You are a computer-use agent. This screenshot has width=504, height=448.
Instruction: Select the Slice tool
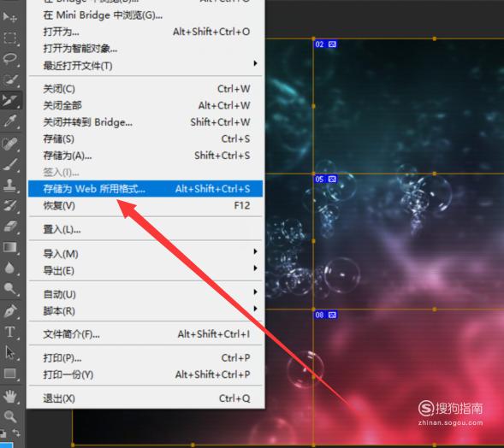pyautogui.click(x=9, y=100)
